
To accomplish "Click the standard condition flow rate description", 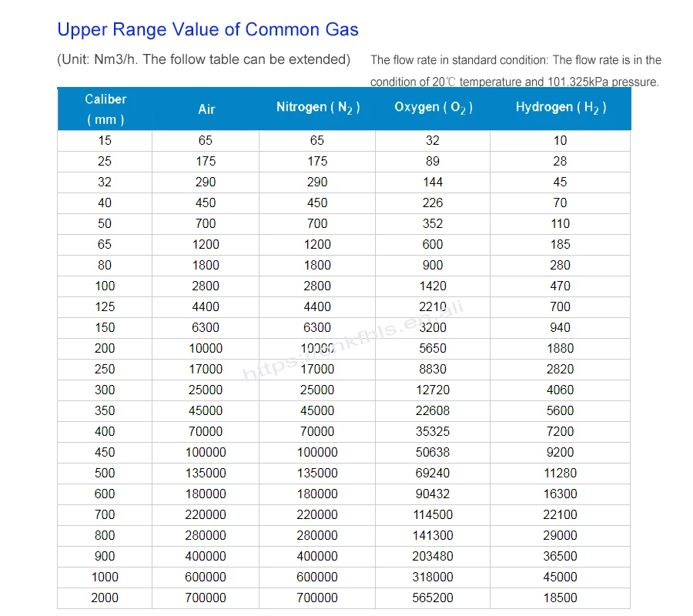I will click(x=515, y=71).
